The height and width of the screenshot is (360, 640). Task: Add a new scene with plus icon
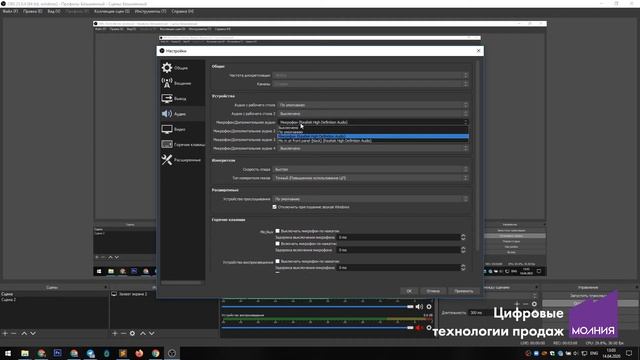(x=5, y=333)
